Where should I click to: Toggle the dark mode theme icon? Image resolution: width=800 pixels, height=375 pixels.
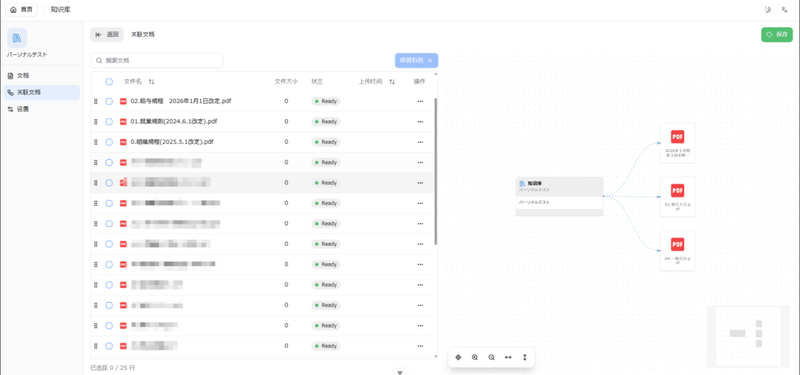(768, 10)
